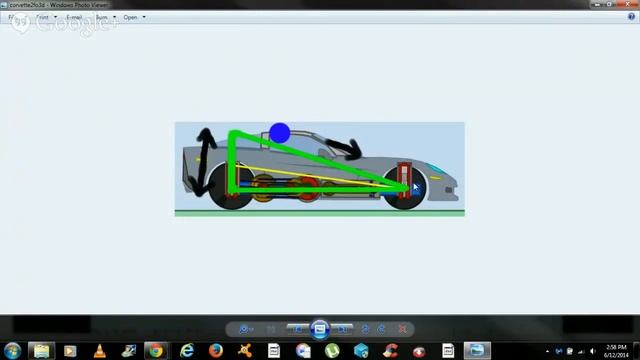Open the document icon next to Avast

pos(274,351)
